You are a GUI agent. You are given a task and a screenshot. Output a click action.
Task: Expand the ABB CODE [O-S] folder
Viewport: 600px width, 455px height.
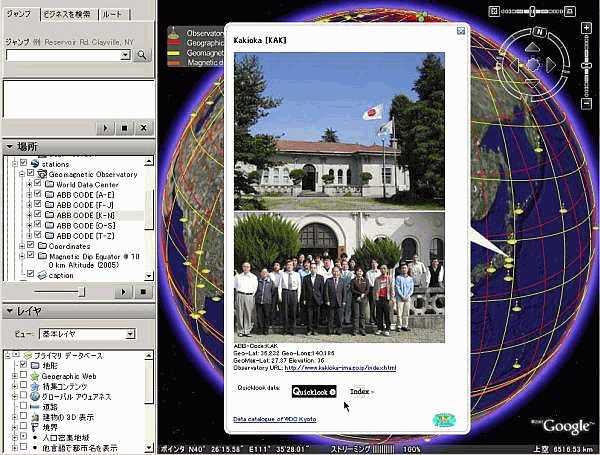point(29,226)
